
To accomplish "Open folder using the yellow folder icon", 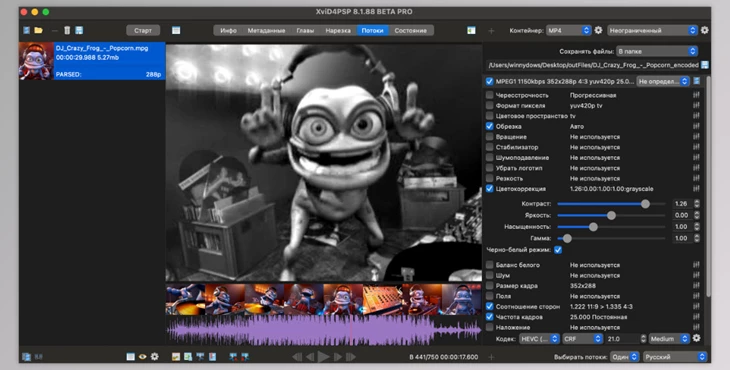I will point(39,30).
